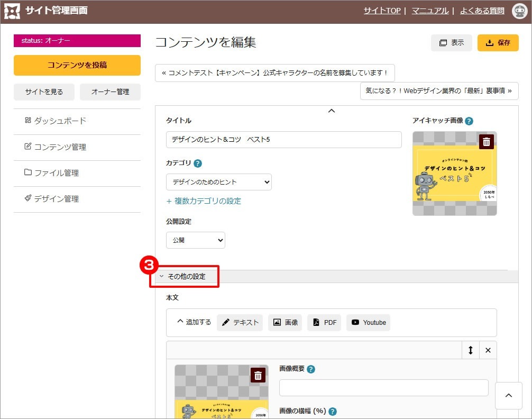Click help icon next to 画像概要

pos(311,369)
